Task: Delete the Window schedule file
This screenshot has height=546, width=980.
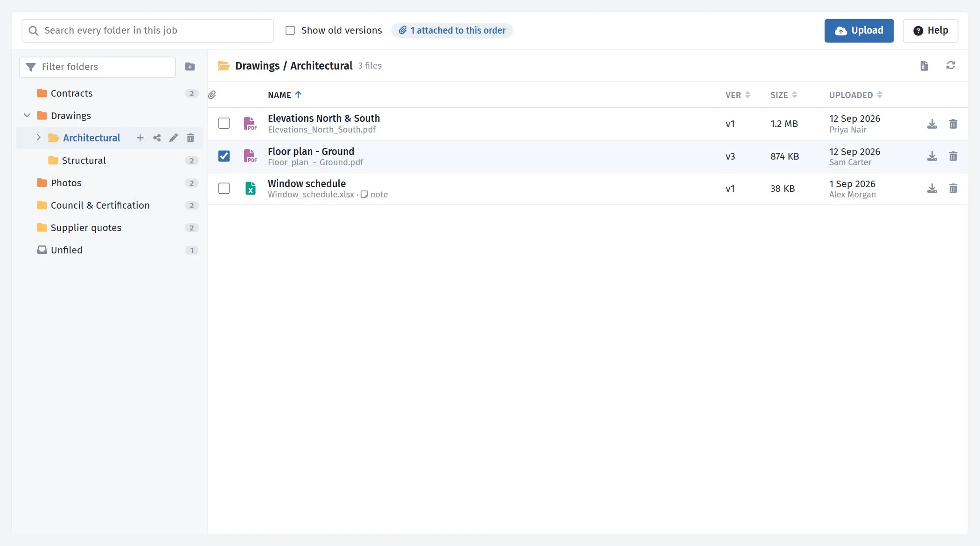Action: pos(953,189)
